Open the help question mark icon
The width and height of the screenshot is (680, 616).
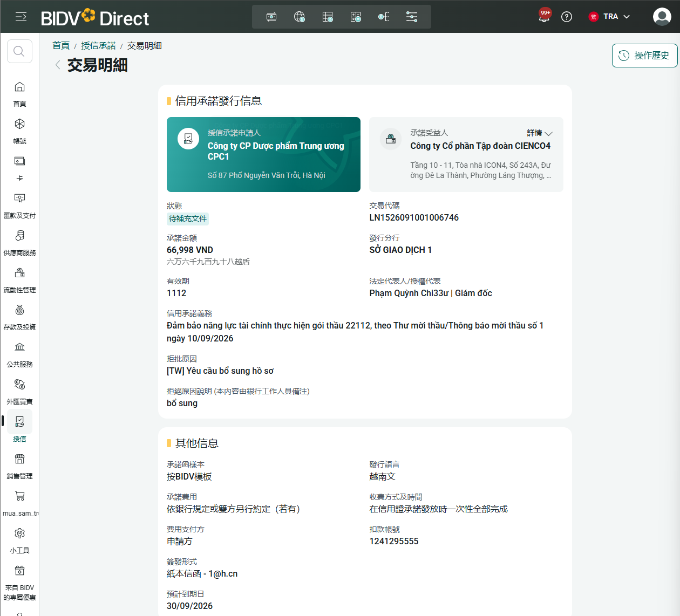[567, 17]
